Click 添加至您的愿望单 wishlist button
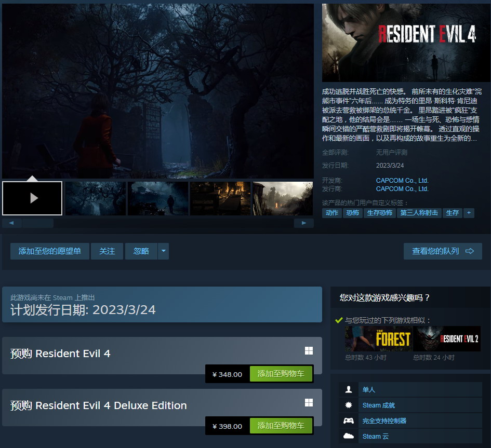 click(50, 251)
